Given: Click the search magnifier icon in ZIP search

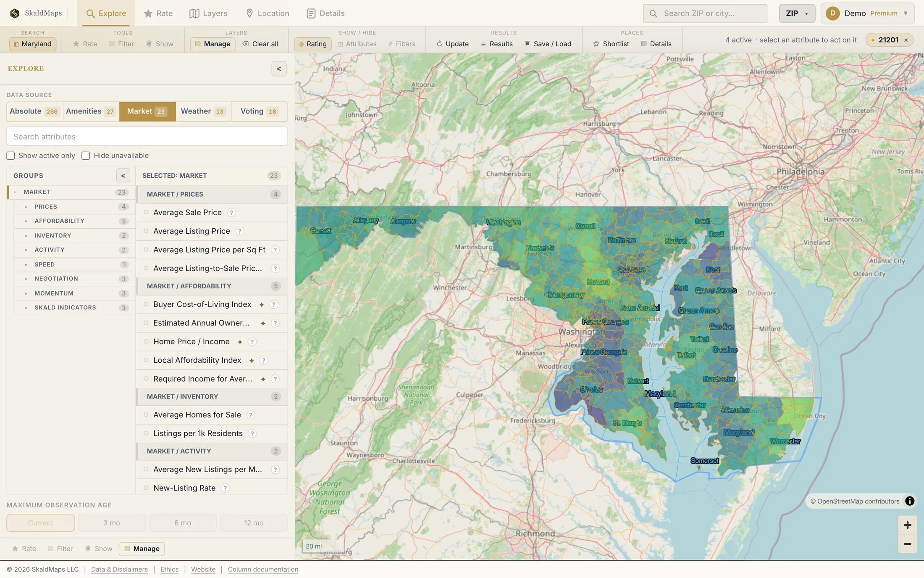Looking at the screenshot, I should click(x=653, y=13).
